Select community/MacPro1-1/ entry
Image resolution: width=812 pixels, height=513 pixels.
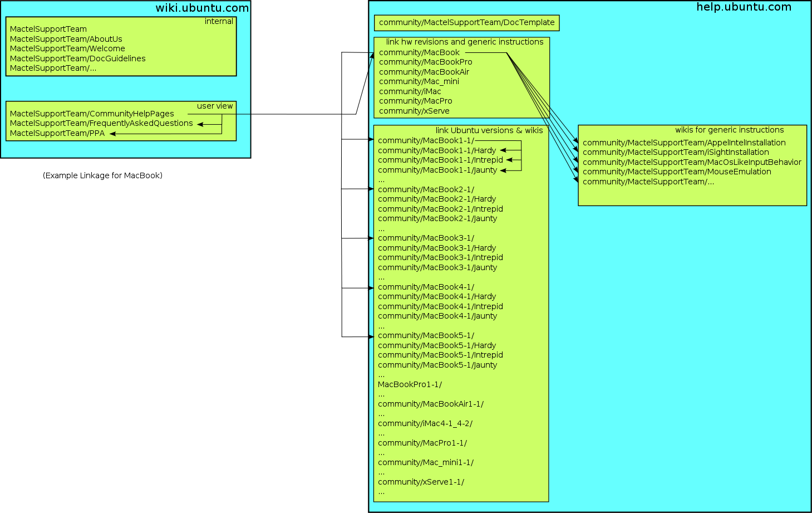pyautogui.click(x=422, y=443)
